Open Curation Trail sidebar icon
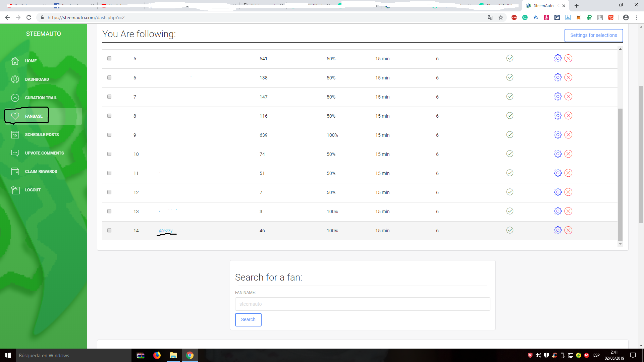644x362 pixels. tap(15, 98)
